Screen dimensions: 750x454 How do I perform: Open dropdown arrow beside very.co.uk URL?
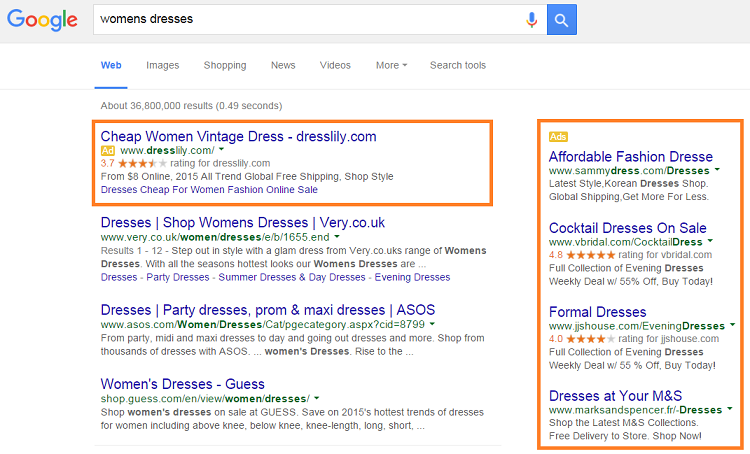337,236
